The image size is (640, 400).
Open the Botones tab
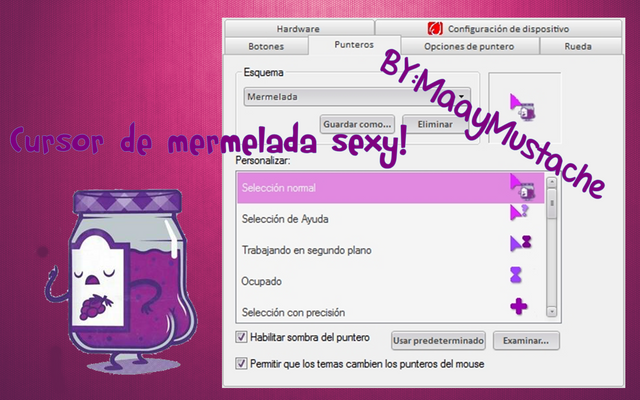[266, 46]
